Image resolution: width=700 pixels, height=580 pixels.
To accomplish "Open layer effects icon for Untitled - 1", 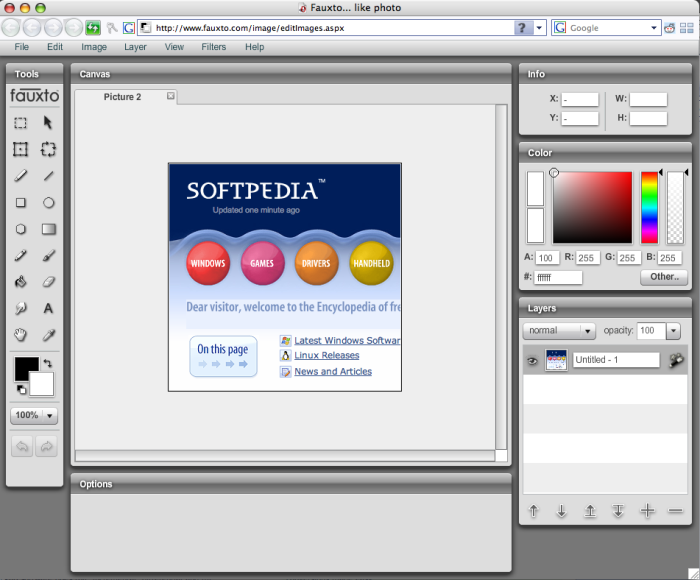I will [676, 360].
